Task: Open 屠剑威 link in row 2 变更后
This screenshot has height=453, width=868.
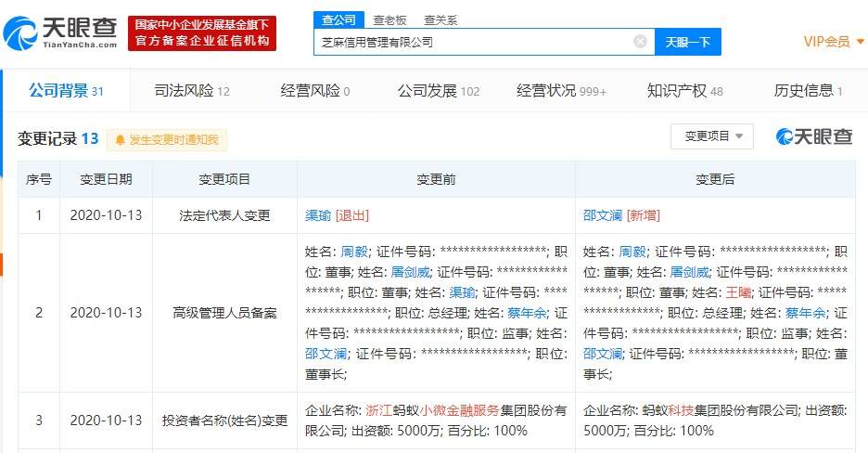Action: point(689,272)
